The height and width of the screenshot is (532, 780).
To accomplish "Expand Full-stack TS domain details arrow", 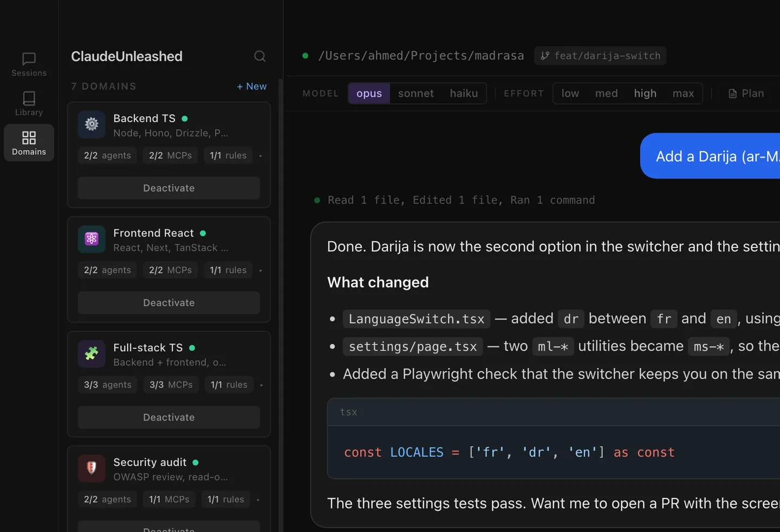I will coord(262,385).
